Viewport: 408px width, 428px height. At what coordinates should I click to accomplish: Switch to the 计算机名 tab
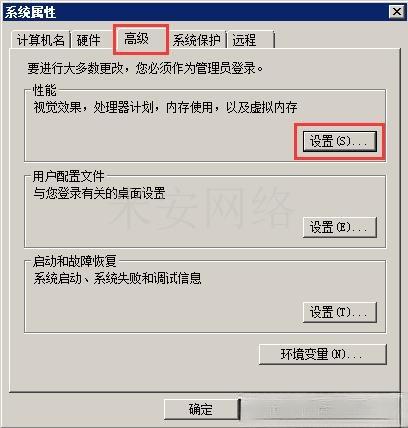40,40
